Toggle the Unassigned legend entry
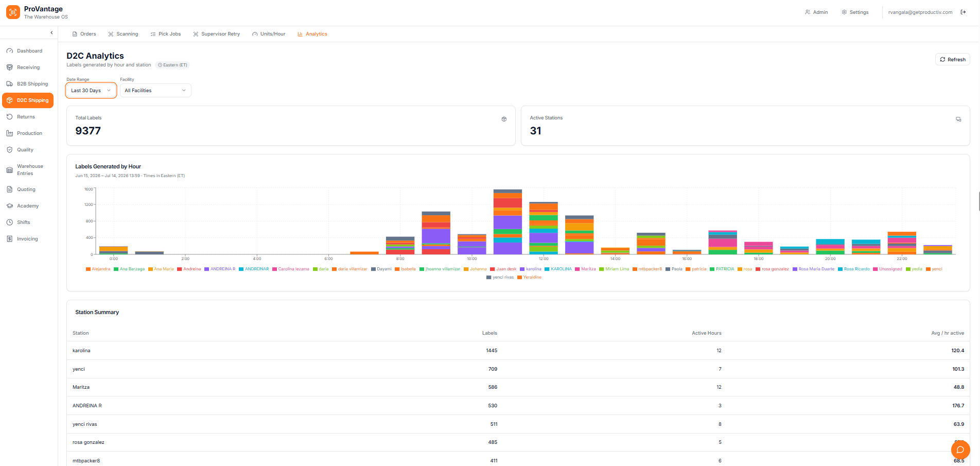This screenshot has height=466, width=980. tap(888, 269)
